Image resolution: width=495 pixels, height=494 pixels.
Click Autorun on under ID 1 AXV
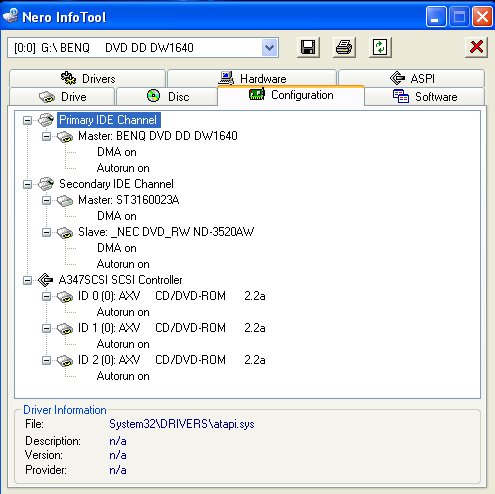point(123,344)
